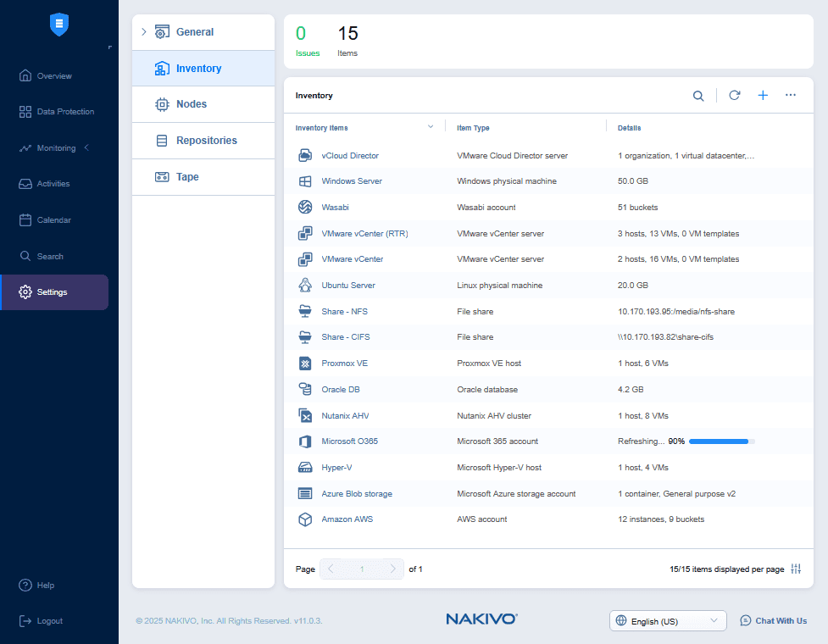Click the Nutanix AHV icon
Viewport: 828px width, 644px height.
coord(305,415)
